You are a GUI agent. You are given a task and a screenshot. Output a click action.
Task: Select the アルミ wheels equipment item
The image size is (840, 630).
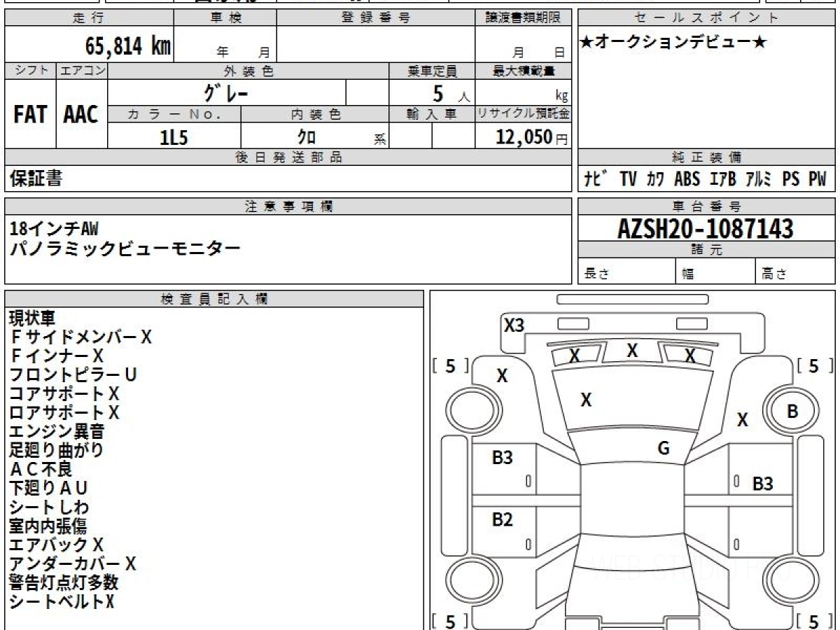759,179
